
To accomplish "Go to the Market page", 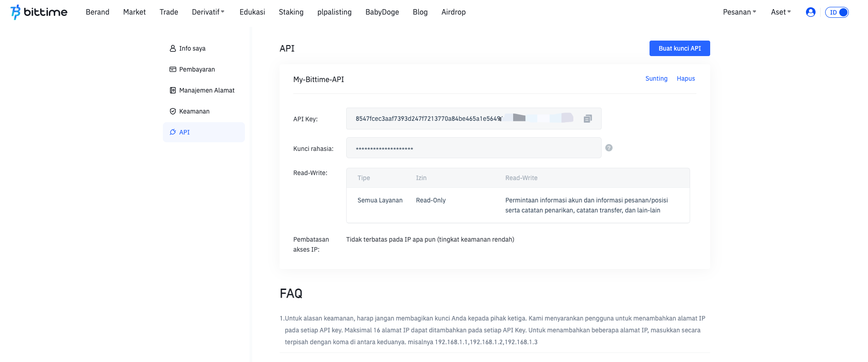I will point(135,12).
